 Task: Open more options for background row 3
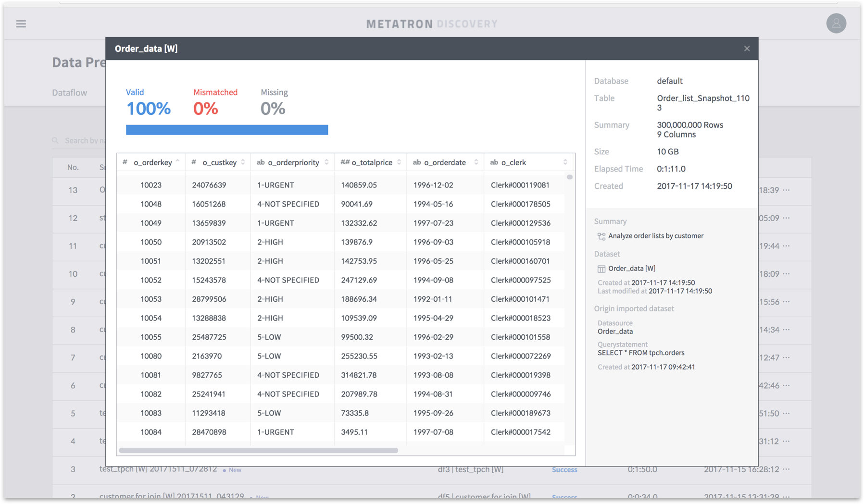click(x=787, y=469)
